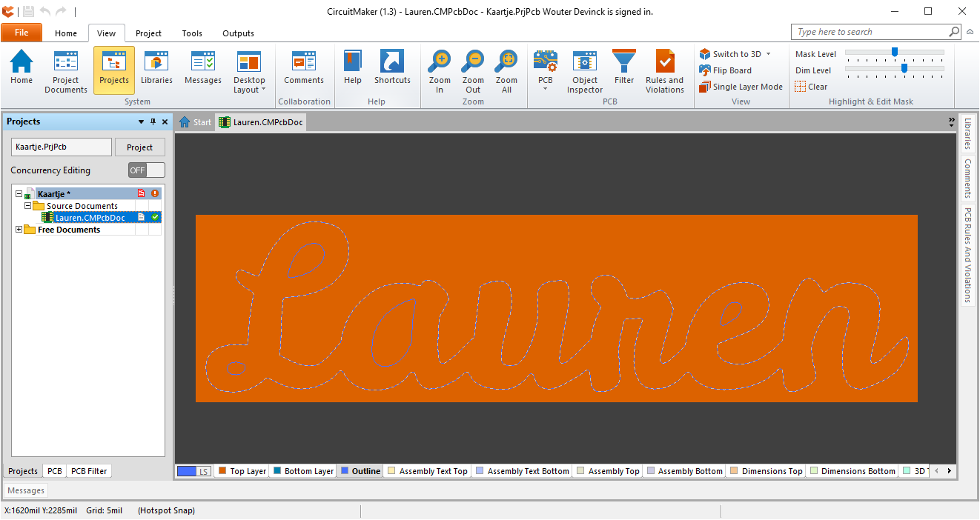Click the search field in ribbon
The height and width of the screenshot is (520, 980).
tap(870, 32)
